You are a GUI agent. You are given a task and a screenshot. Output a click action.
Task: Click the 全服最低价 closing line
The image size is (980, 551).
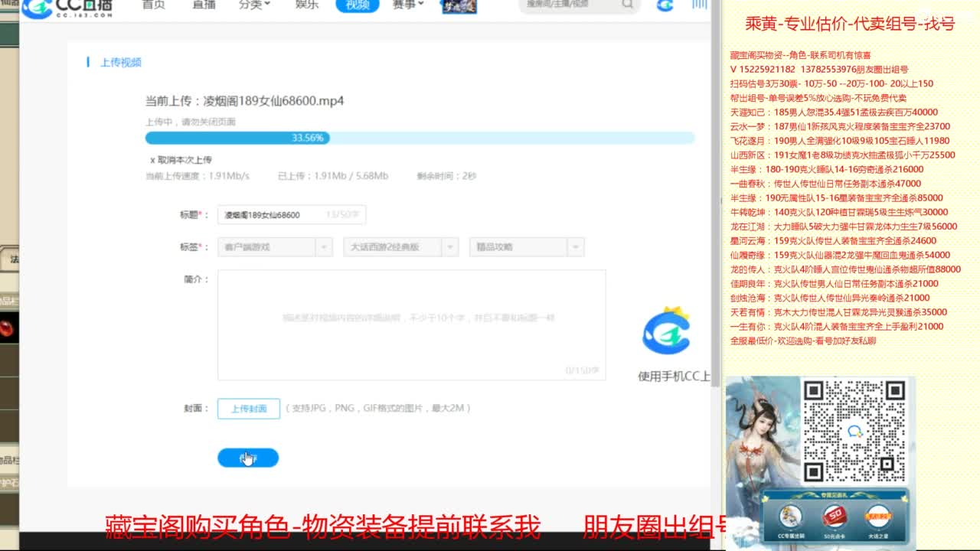(x=803, y=341)
